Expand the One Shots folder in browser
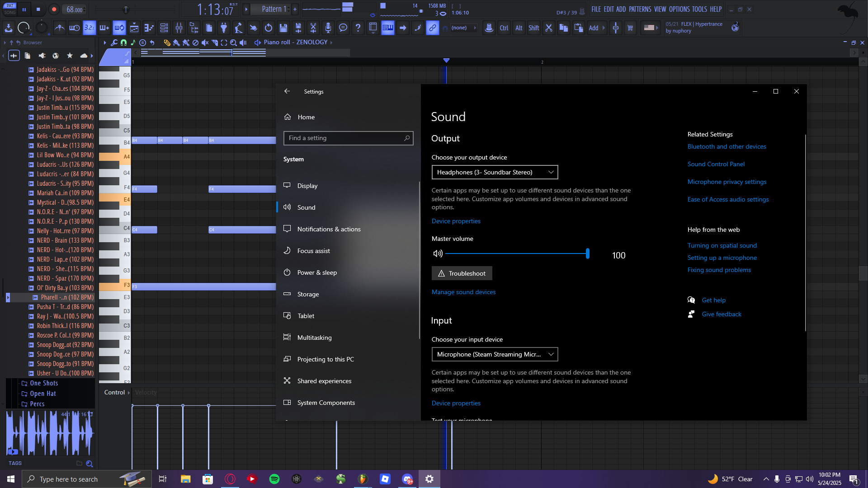The height and width of the screenshot is (488, 868). point(44,383)
